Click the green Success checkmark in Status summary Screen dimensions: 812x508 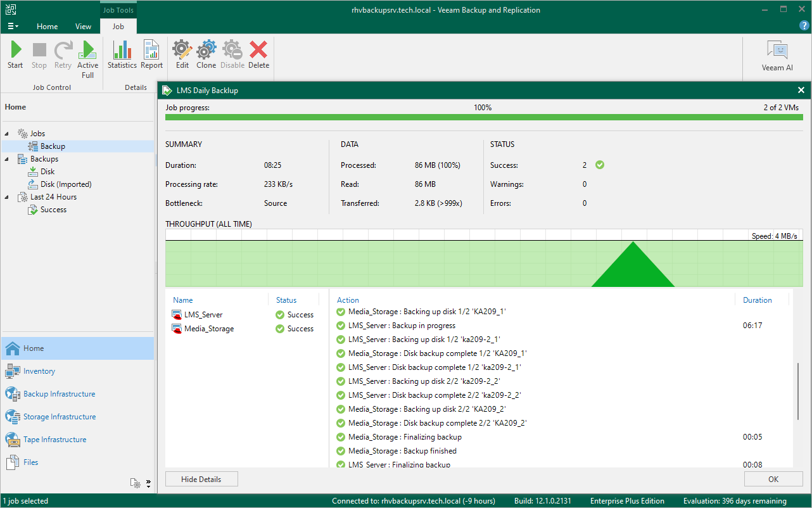(600, 165)
